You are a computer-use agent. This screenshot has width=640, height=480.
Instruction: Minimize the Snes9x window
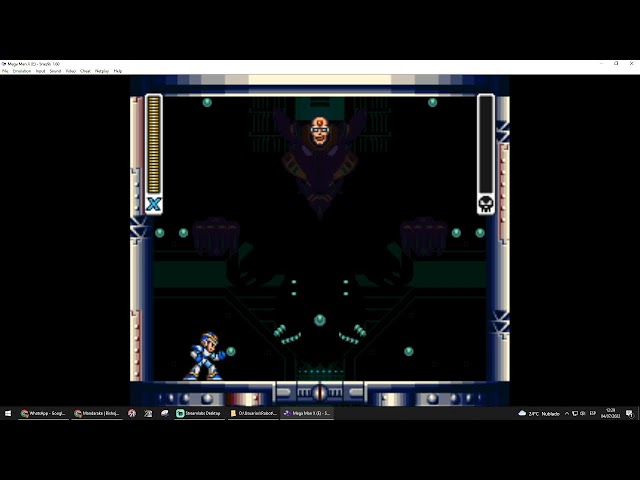pyautogui.click(x=602, y=64)
